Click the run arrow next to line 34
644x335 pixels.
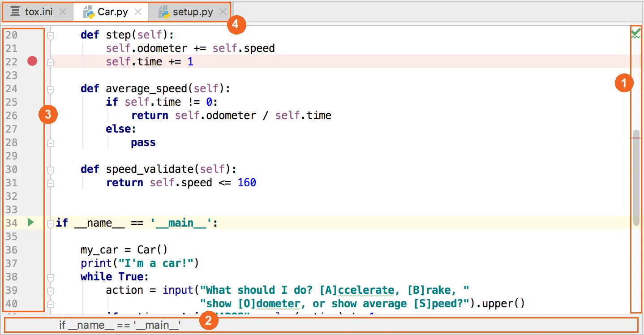[x=31, y=223]
